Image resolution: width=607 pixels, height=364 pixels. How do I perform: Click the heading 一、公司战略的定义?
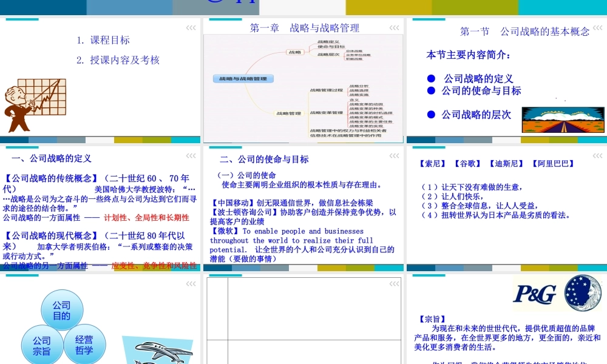[x=51, y=158]
